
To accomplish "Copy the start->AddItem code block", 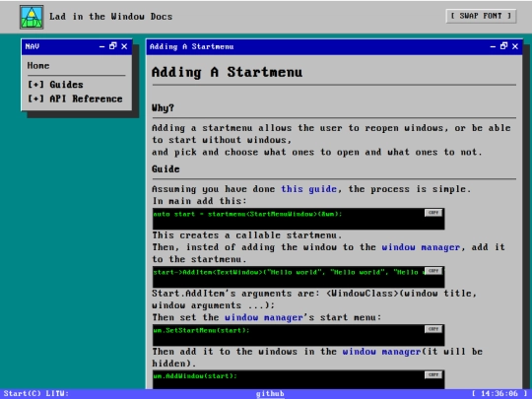I will (433, 271).
